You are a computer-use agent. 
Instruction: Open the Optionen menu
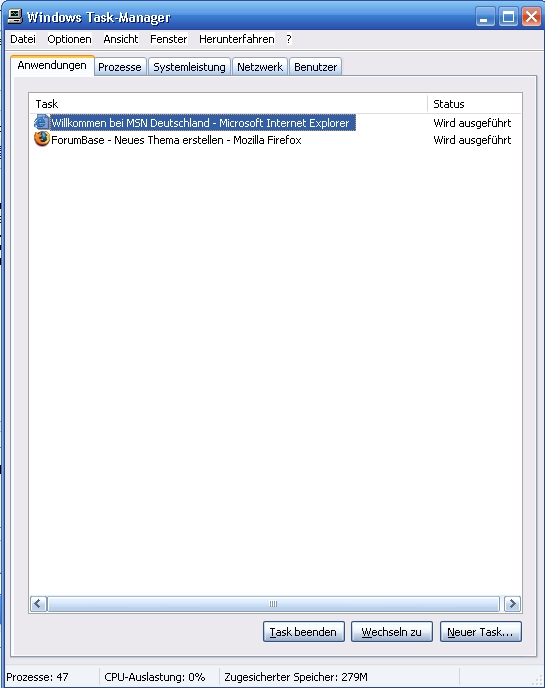click(x=69, y=39)
